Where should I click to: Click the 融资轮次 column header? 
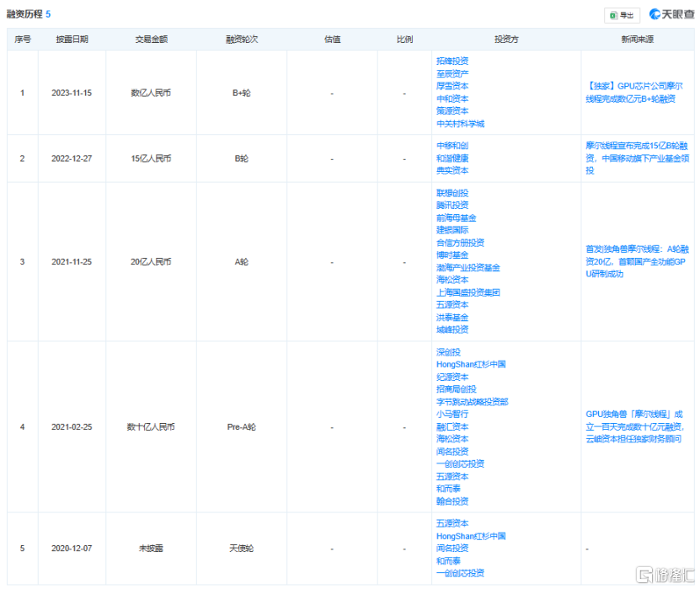[x=242, y=40]
